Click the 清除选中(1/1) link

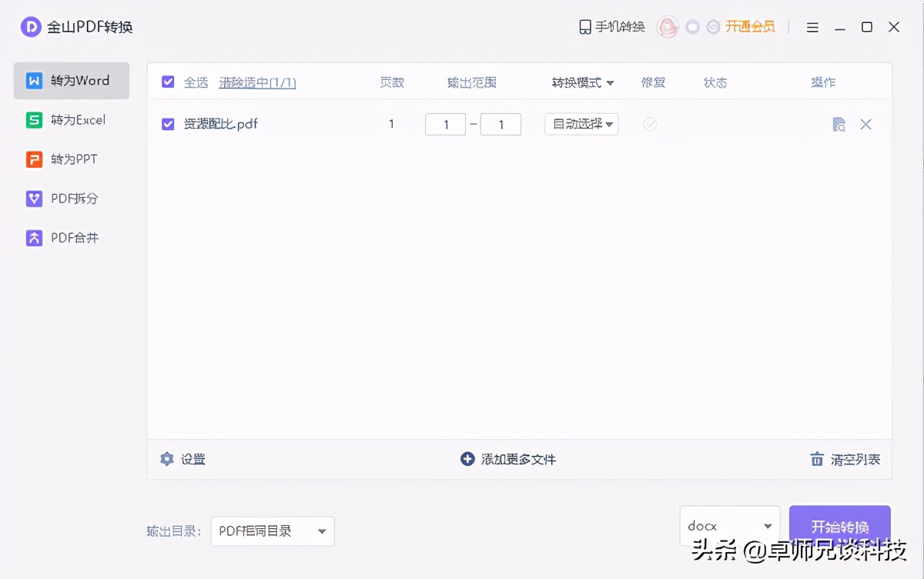pyautogui.click(x=257, y=82)
